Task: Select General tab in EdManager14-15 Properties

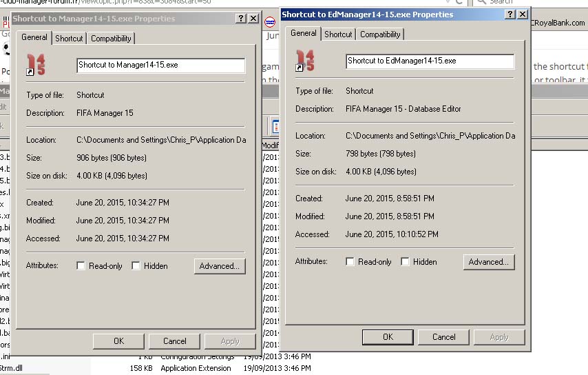Action: 304,33
